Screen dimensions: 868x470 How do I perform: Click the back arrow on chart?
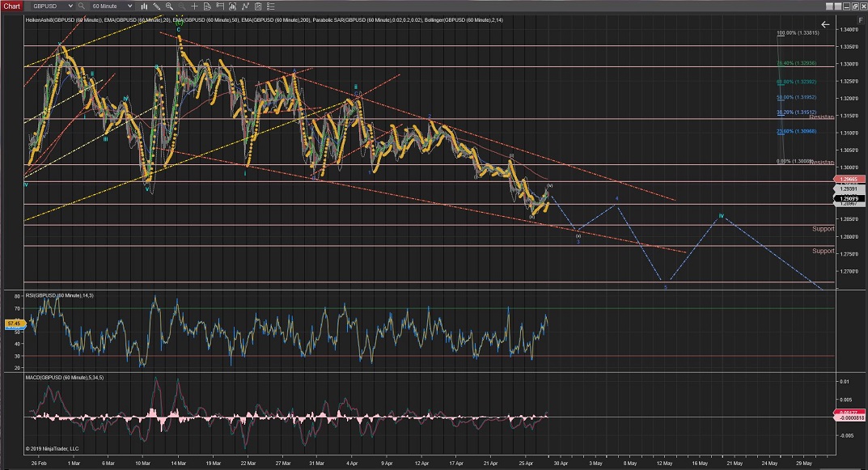(x=825, y=25)
